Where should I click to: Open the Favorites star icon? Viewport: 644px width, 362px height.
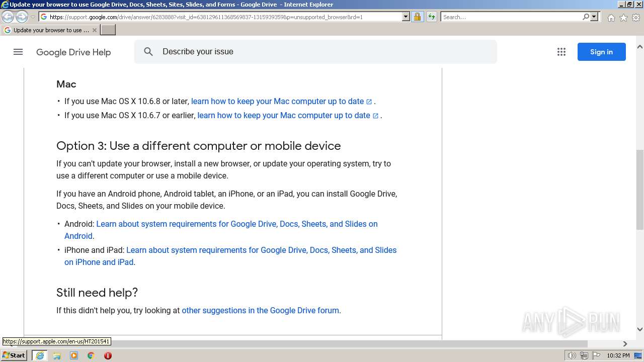(x=623, y=18)
